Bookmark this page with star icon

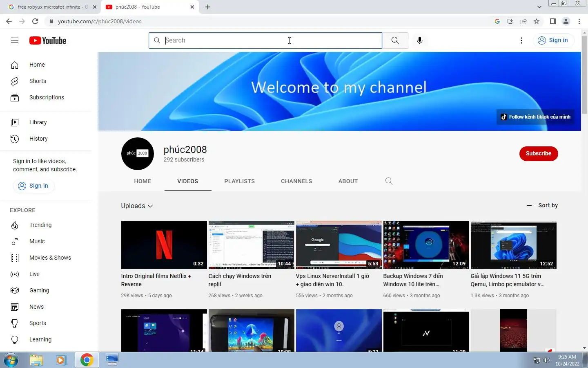coord(537,21)
